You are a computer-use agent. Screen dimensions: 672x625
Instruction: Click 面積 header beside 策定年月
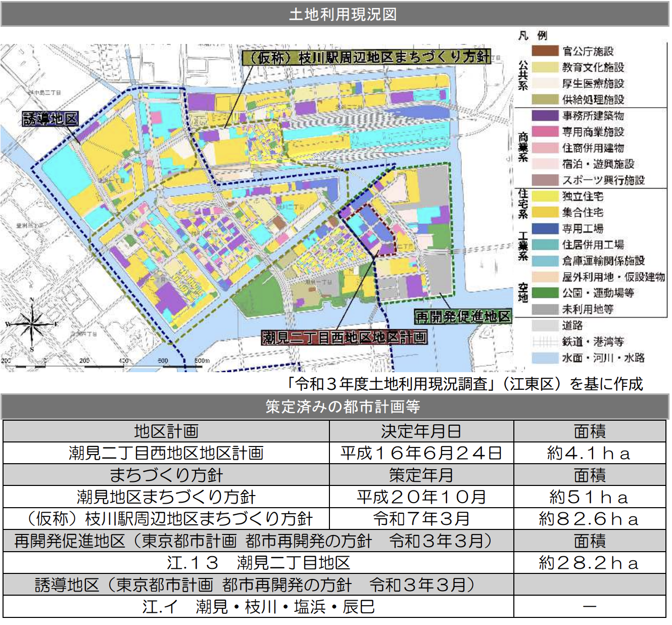(590, 475)
